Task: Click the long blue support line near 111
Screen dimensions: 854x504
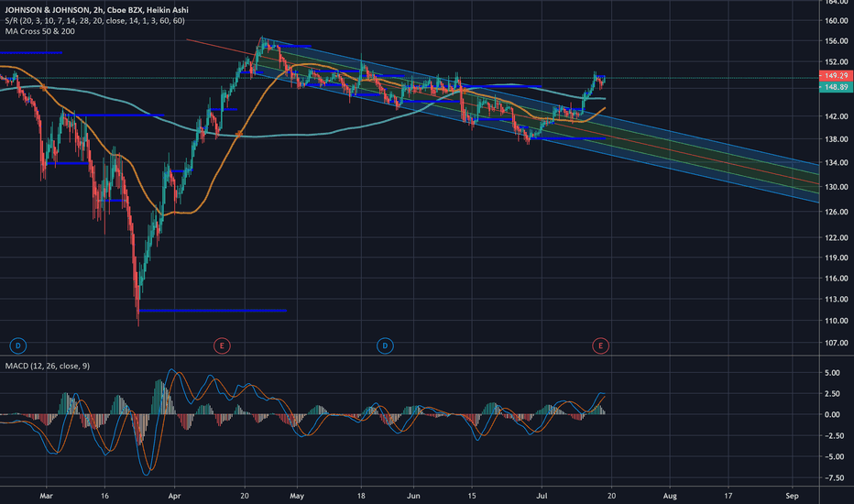Action: (x=213, y=311)
